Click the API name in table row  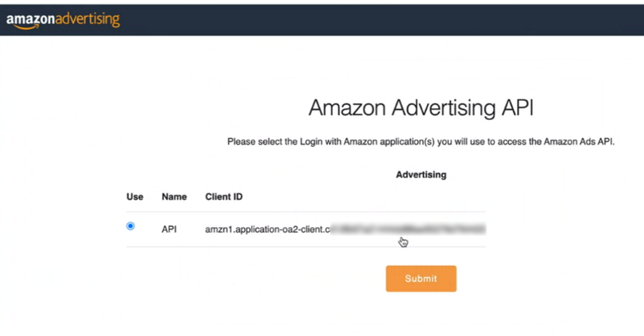click(x=169, y=230)
